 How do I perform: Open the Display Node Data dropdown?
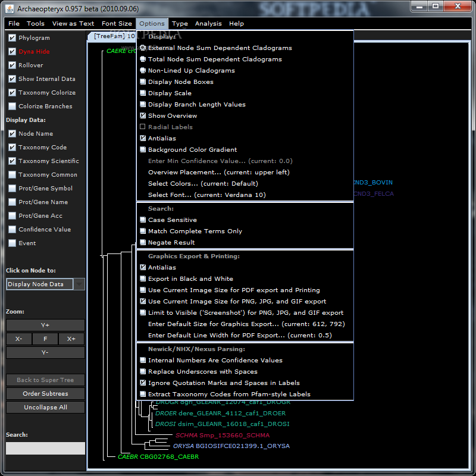(45, 284)
